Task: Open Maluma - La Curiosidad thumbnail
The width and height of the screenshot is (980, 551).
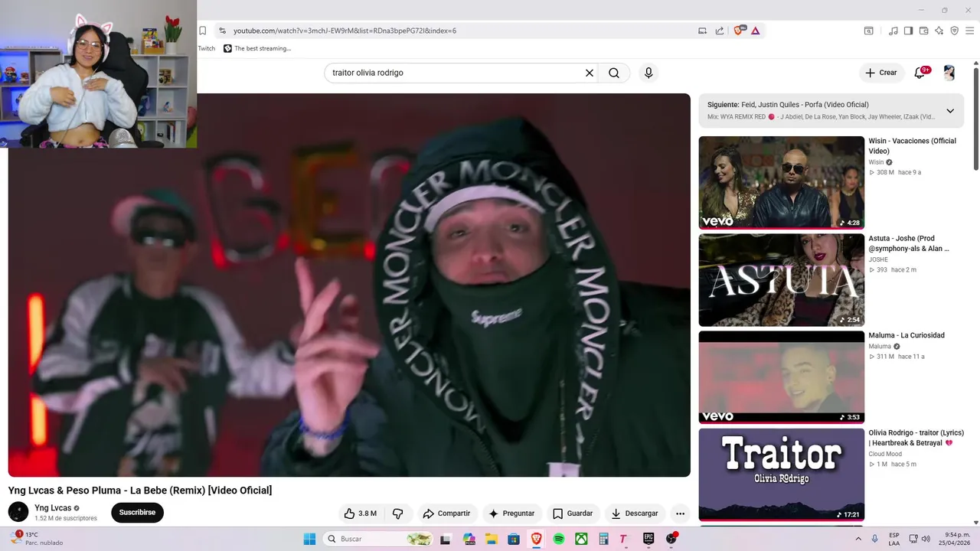Action: tap(782, 377)
